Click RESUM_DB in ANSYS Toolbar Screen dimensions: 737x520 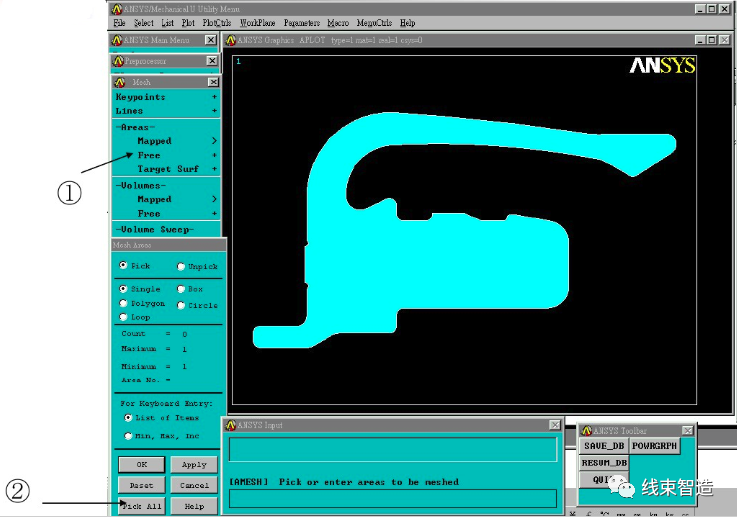[604, 463]
